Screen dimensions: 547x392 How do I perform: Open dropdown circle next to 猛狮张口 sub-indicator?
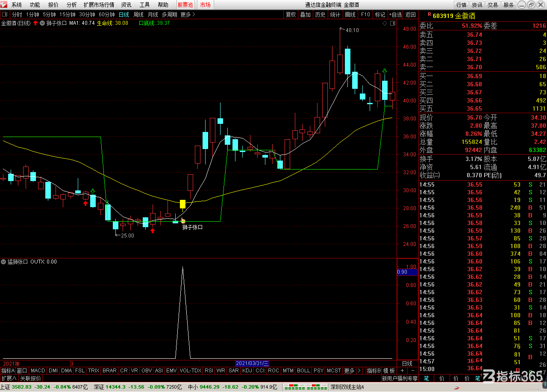[x=3, y=262]
